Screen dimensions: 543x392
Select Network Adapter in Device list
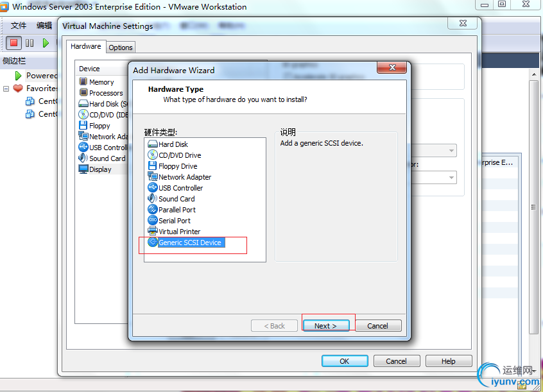click(x=103, y=137)
